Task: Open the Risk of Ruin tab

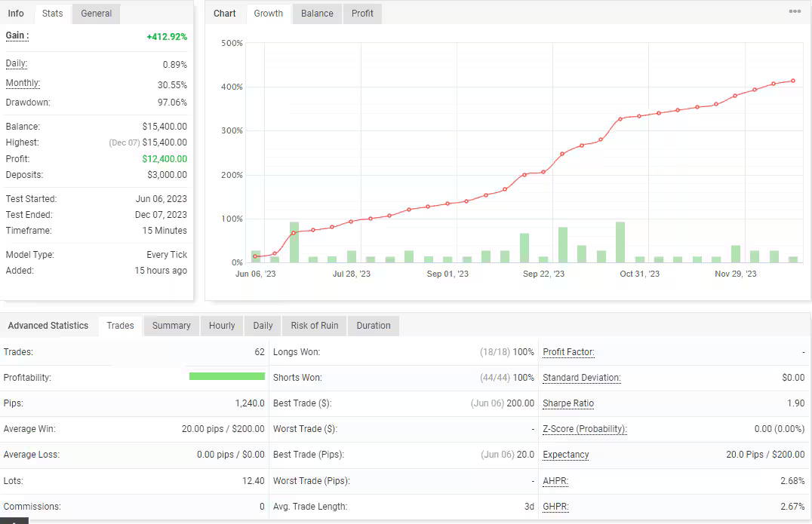Action: (x=315, y=326)
